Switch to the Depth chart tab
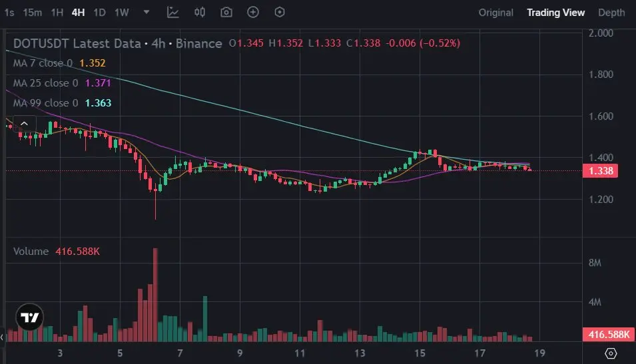Screen dimensions: 636x364 coord(611,12)
